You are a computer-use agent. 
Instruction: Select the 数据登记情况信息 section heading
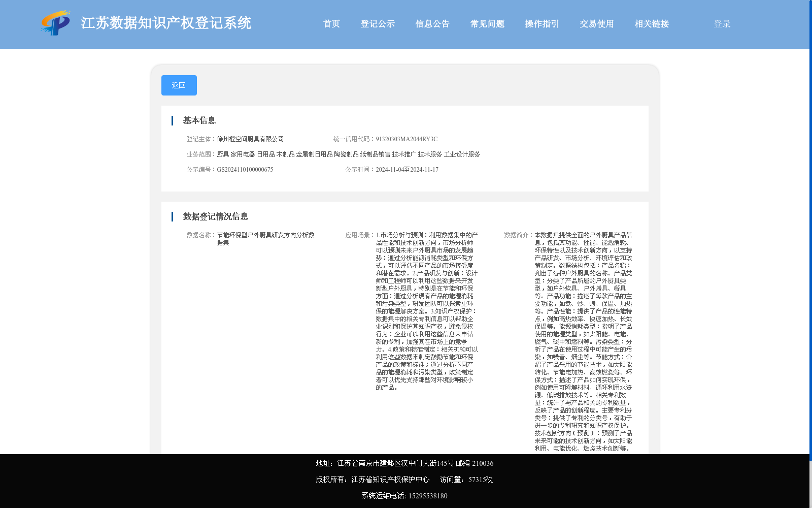click(x=216, y=216)
